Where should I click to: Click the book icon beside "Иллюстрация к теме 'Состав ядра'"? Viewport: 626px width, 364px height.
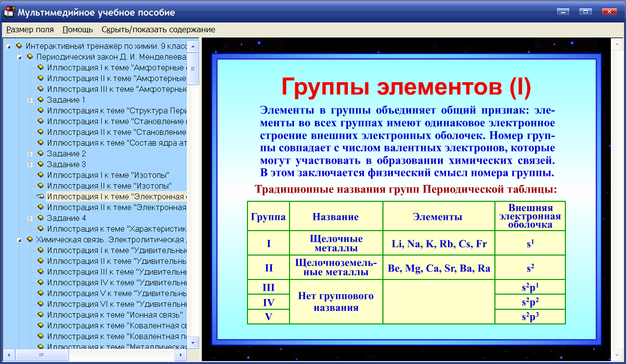tap(41, 143)
